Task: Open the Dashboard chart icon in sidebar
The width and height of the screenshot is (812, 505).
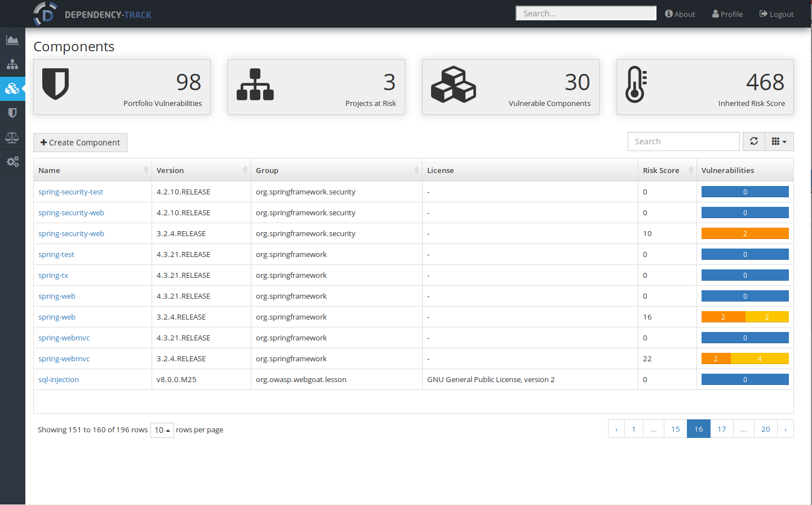Action: coord(12,40)
